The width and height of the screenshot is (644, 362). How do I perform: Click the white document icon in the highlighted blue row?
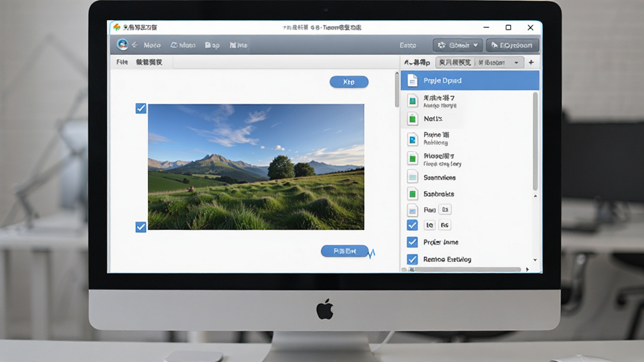412,80
